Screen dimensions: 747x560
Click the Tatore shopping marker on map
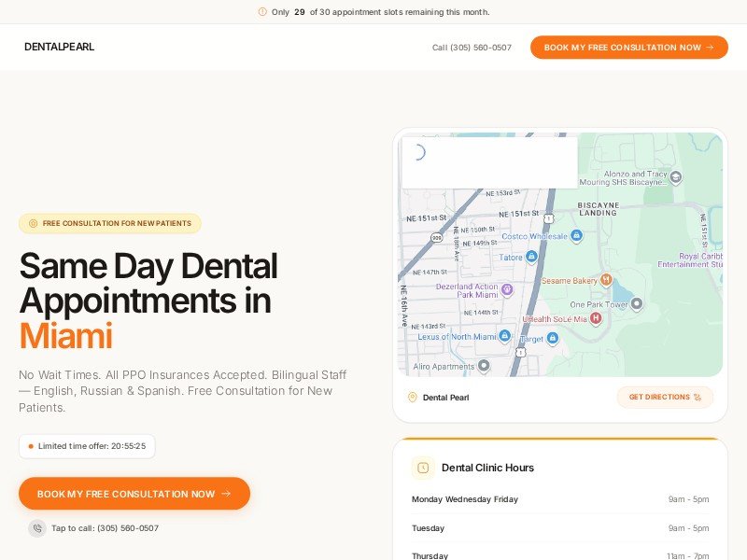530,257
